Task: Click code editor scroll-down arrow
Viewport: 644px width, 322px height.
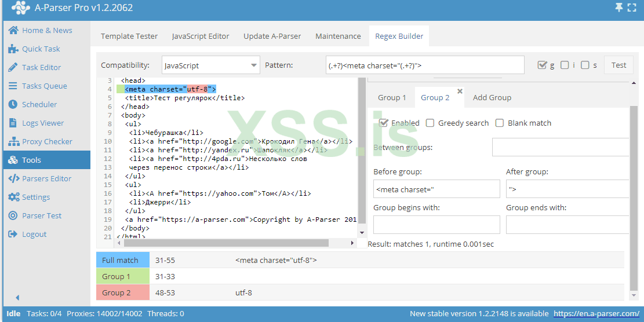Action: pos(362,233)
